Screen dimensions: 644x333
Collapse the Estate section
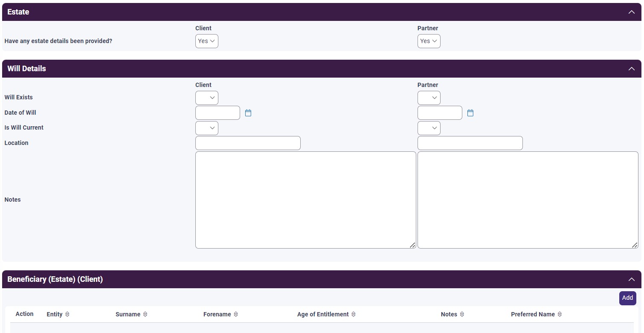click(632, 12)
